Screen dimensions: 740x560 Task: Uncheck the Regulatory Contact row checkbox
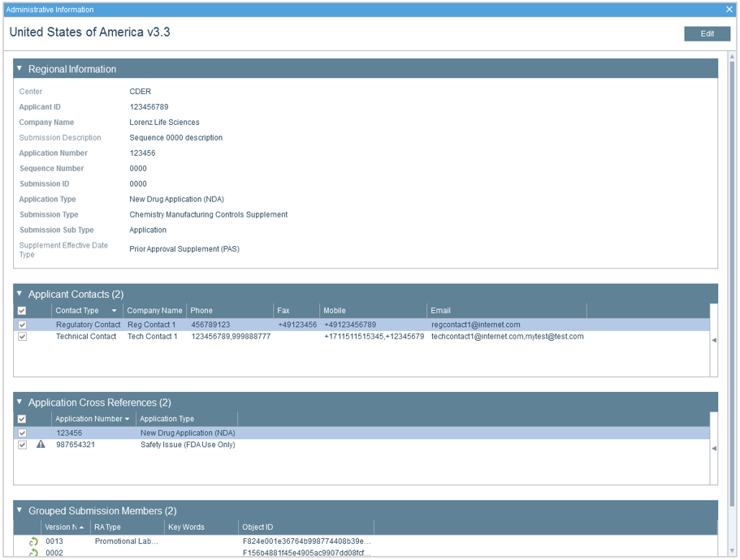(x=22, y=325)
